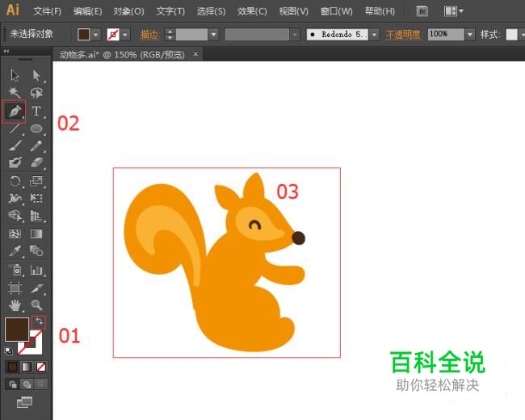The image size is (525, 420).
Task: Select the Width tool
Action: [15, 198]
